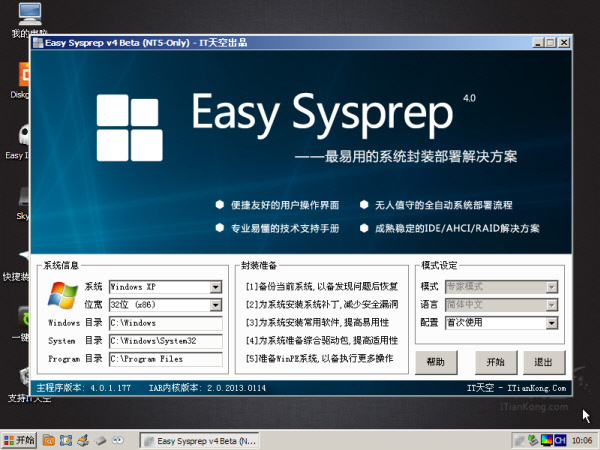This screenshot has height=450, width=600.
Task: Launch the third quick-launch printer-like icon
Action: pos(83,440)
